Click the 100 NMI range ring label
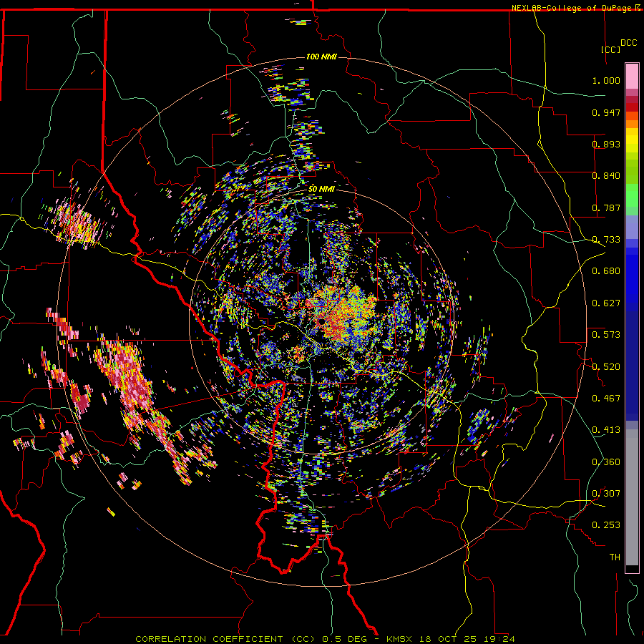Image resolution: width=644 pixels, height=644 pixels. click(x=321, y=57)
